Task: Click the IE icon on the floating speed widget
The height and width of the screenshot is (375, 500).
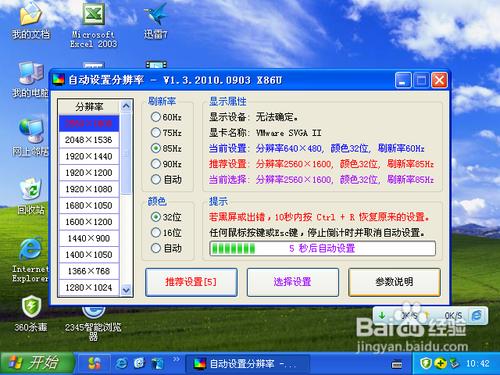Action: [x=477, y=315]
